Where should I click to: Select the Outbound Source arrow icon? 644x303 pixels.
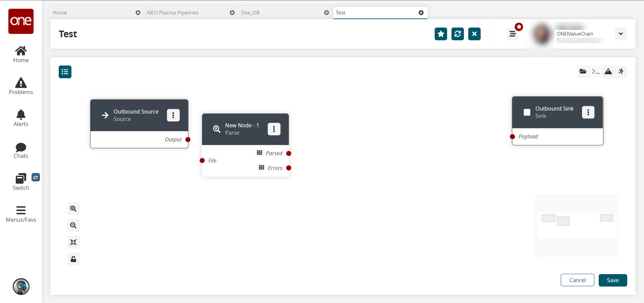coord(105,115)
